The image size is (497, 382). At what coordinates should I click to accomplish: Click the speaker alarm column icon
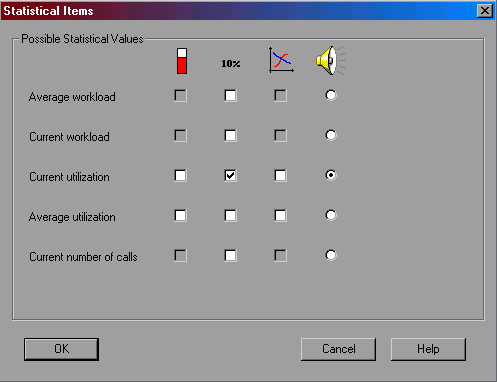pos(331,60)
